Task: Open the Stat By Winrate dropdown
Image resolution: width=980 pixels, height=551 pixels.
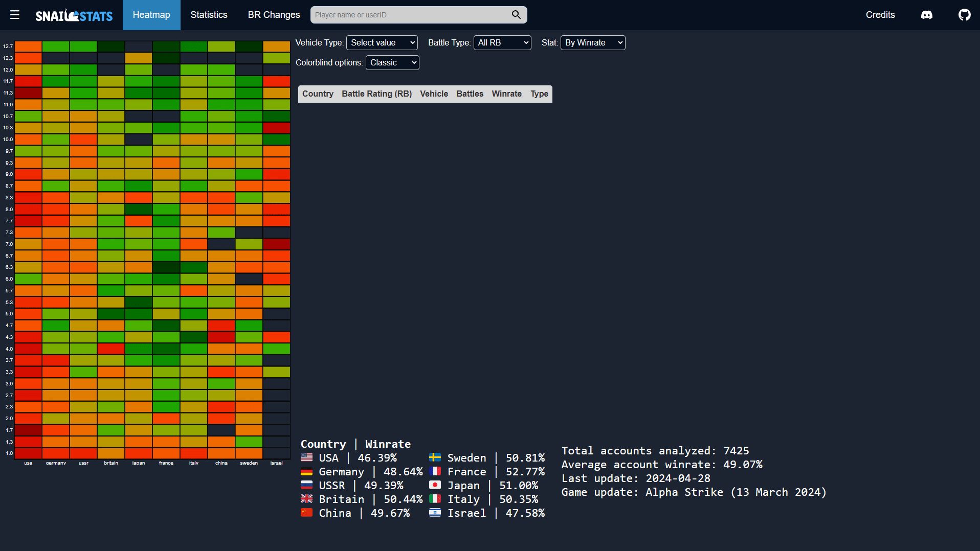Action: click(593, 43)
